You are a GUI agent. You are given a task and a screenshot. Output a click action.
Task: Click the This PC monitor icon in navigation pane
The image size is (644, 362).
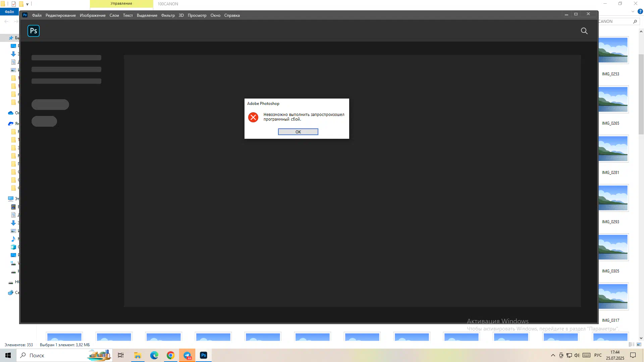11,198
